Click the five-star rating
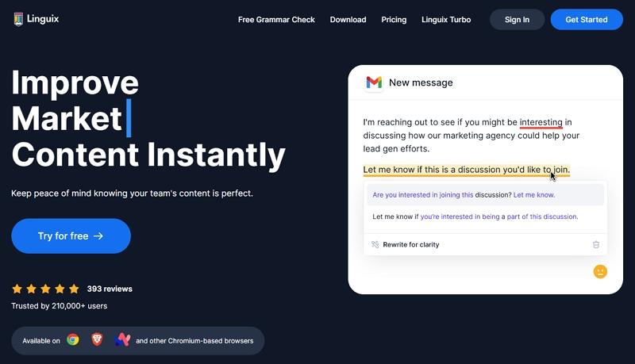The image size is (635, 364). click(45, 289)
